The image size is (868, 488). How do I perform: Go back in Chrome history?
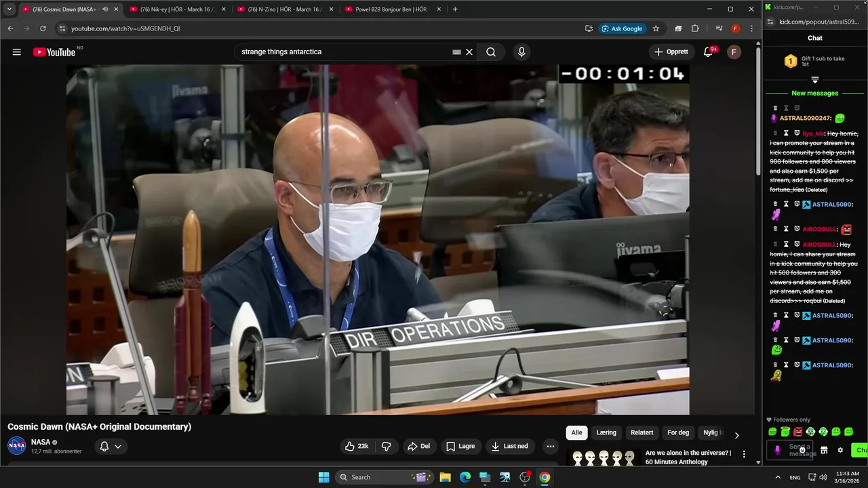click(x=10, y=28)
